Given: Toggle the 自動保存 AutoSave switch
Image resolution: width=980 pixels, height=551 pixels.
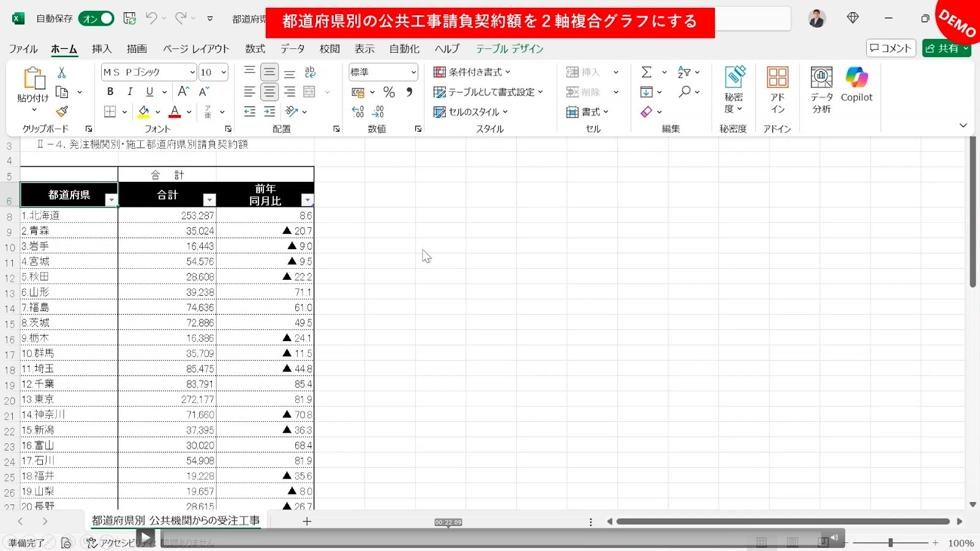Looking at the screenshot, I should (x=97, y=18).
